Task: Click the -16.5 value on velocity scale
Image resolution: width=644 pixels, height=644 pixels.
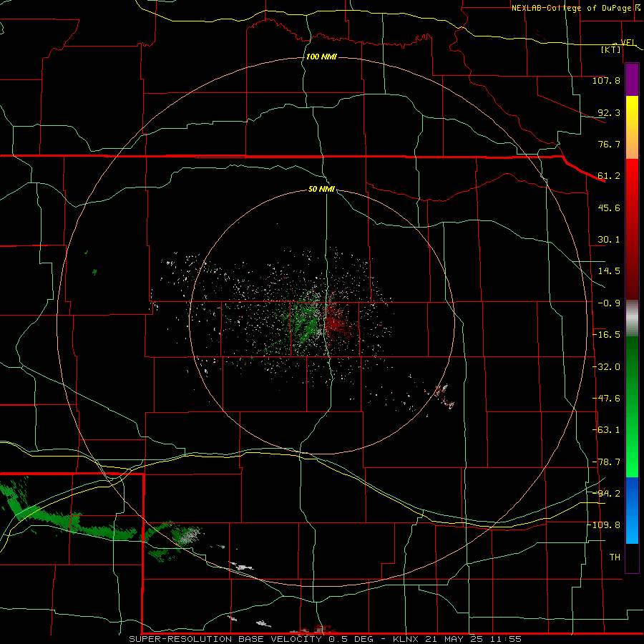Action: 607,335
